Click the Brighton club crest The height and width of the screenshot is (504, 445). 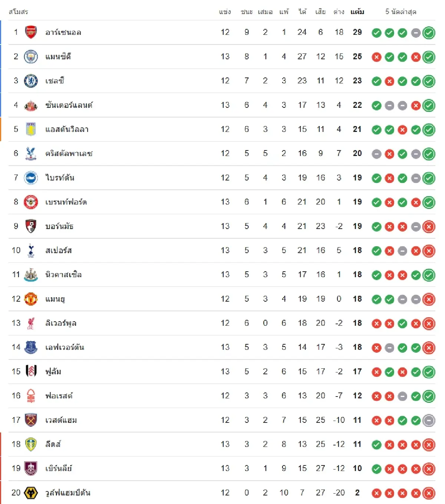click(31, 178)
